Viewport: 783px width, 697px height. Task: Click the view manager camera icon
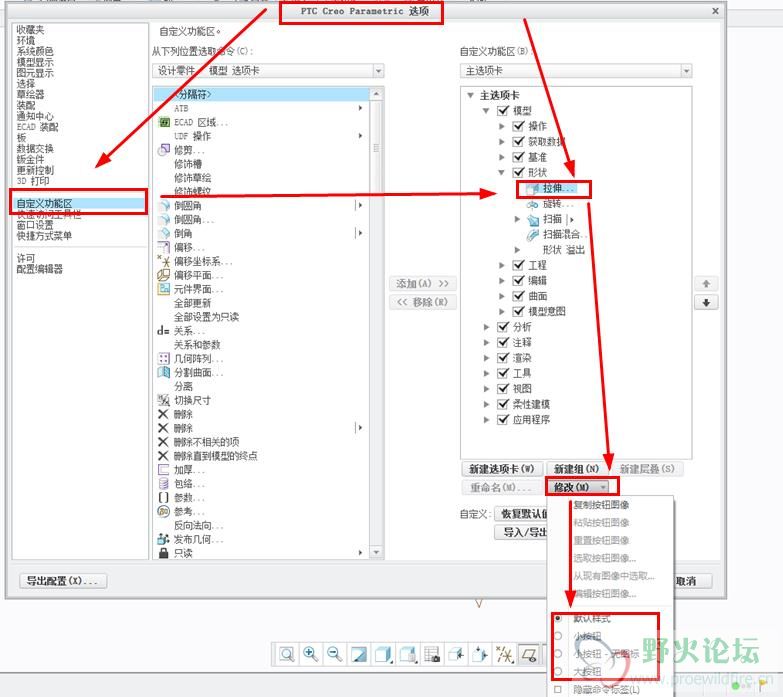[x=432, y=654]
